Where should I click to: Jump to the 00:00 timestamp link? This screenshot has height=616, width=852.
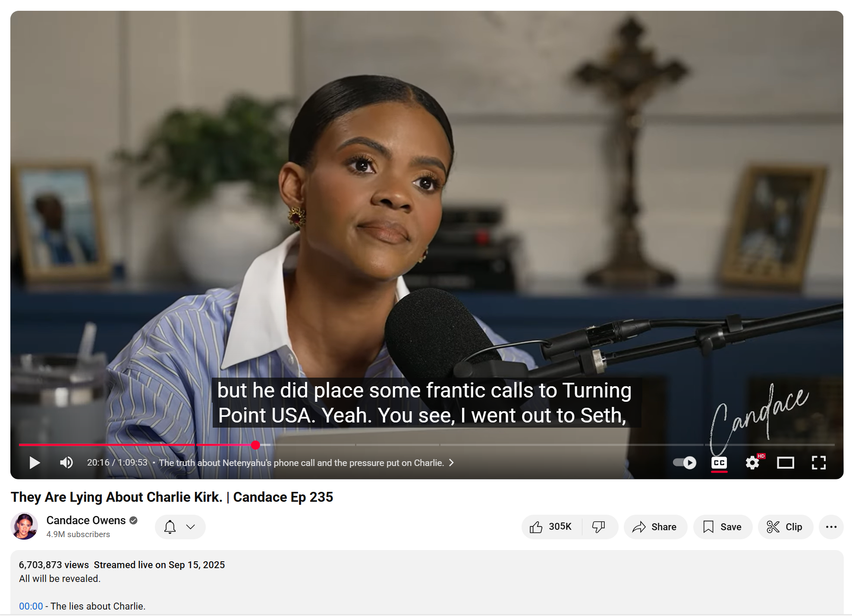coord(31,606)
